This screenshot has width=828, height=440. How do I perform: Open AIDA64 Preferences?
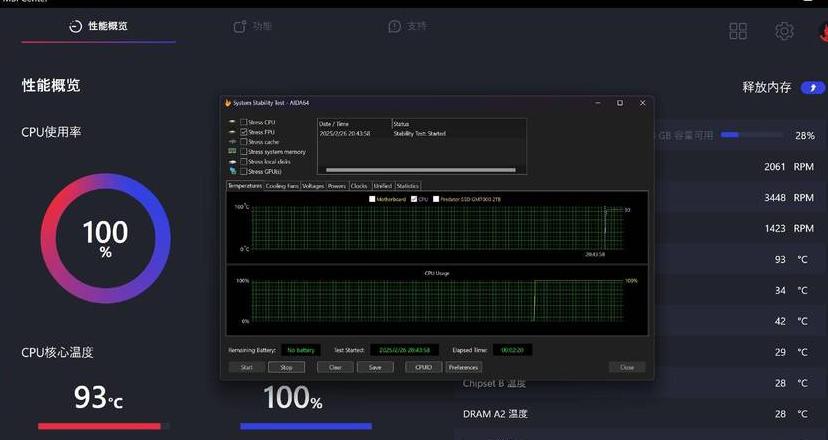click(x=463, y=367)
